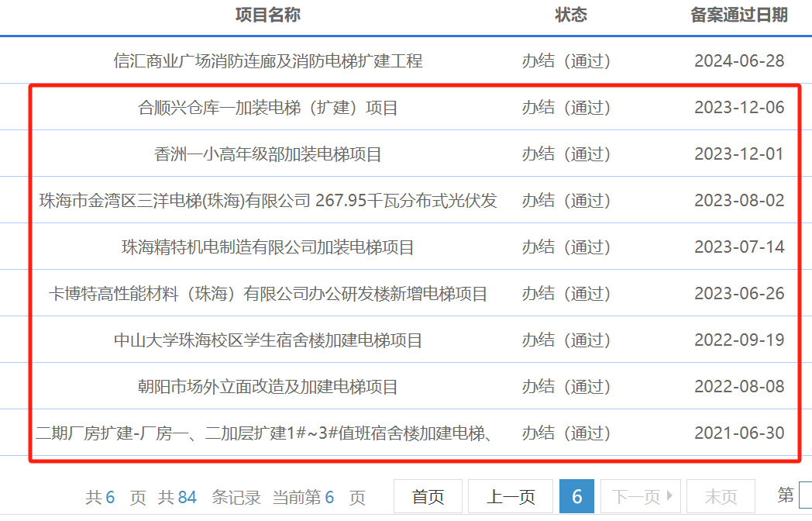Viewport: 812px width, 521px height.
Task: Open 中山大学珠海校区学生宿舍楼加建电梯项目
Action: [x=268, y=340]
